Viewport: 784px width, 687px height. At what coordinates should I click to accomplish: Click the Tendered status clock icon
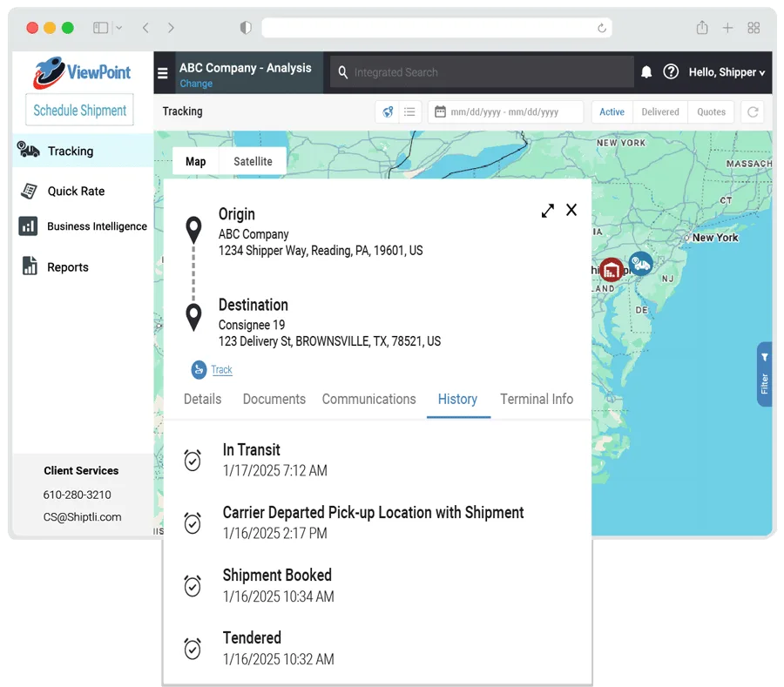pyautogui.click(x=193, y=649)
